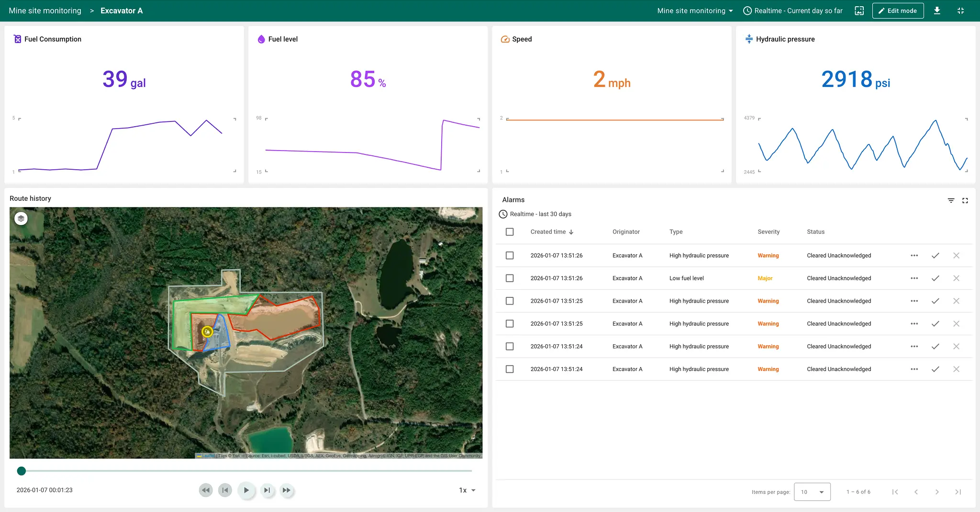The image size is (980, 512).
Task: Clear the first High hydraulic pressure alarm
Action: (956, 256)
